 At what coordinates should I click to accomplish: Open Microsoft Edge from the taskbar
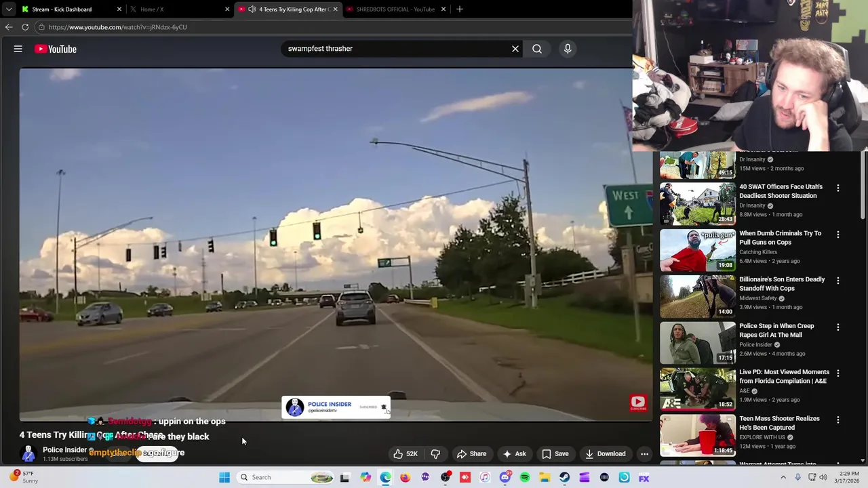pos(385,477)
